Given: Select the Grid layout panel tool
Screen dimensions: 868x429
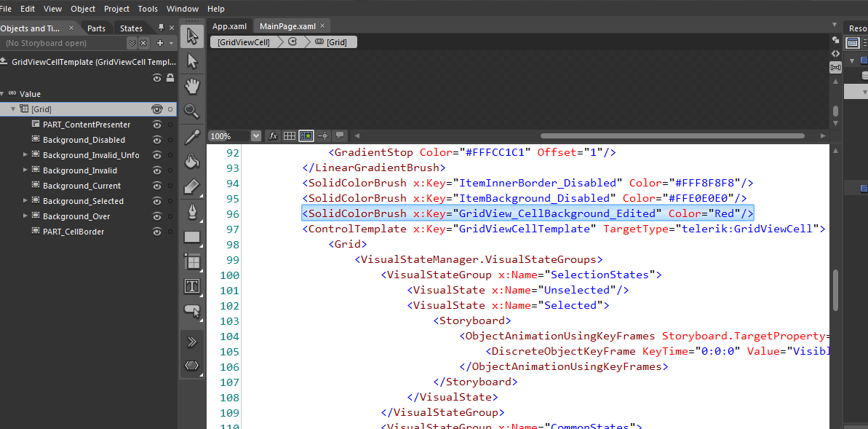Looking at the screenshot, I should (x=192, y=261).
